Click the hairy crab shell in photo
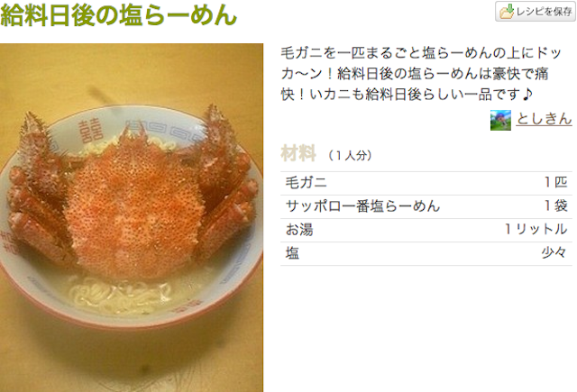The height and width of the screenshot is (392, 577). tap(134, 206)
